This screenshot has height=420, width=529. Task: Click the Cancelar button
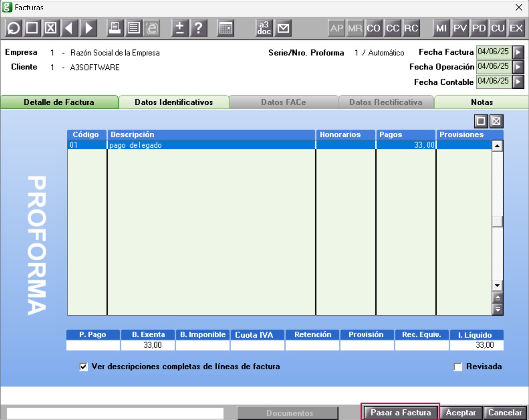coord(504,412)
